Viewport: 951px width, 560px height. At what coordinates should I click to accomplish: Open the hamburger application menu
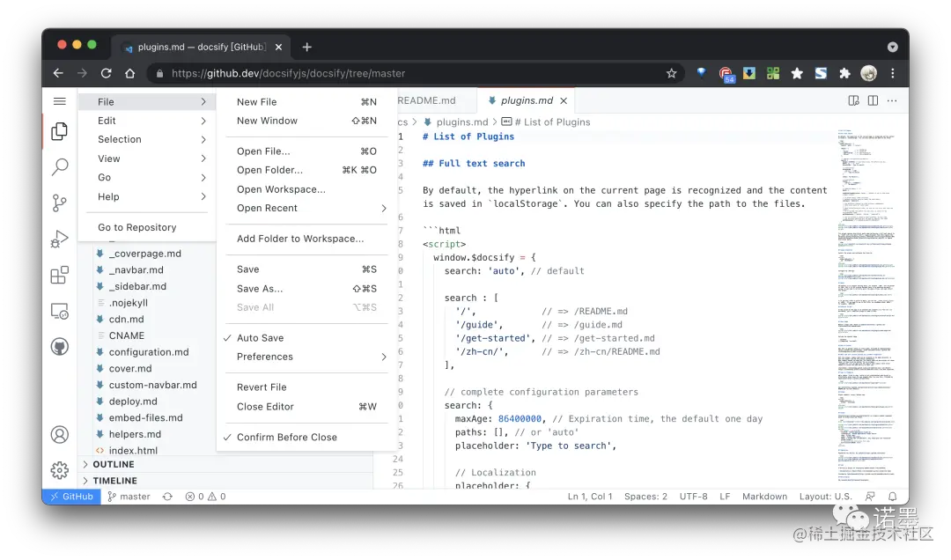[60, 101]
